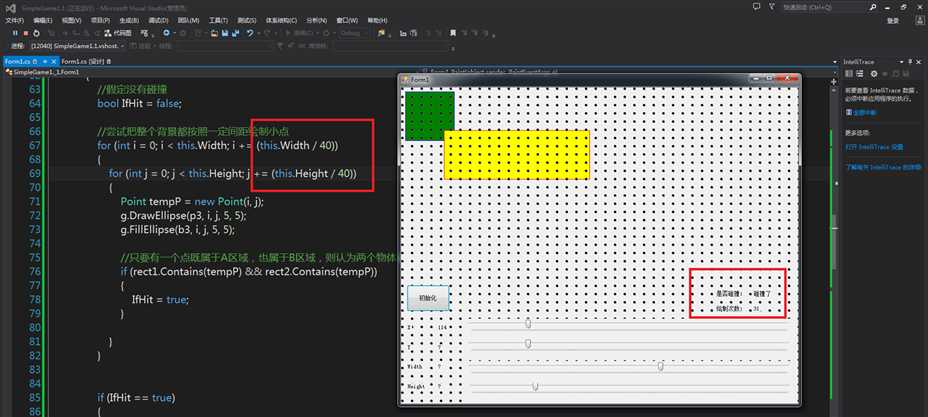Click the split editor plus icon
Viewport: 928px width, 417px height.
(x=834, y=82)
